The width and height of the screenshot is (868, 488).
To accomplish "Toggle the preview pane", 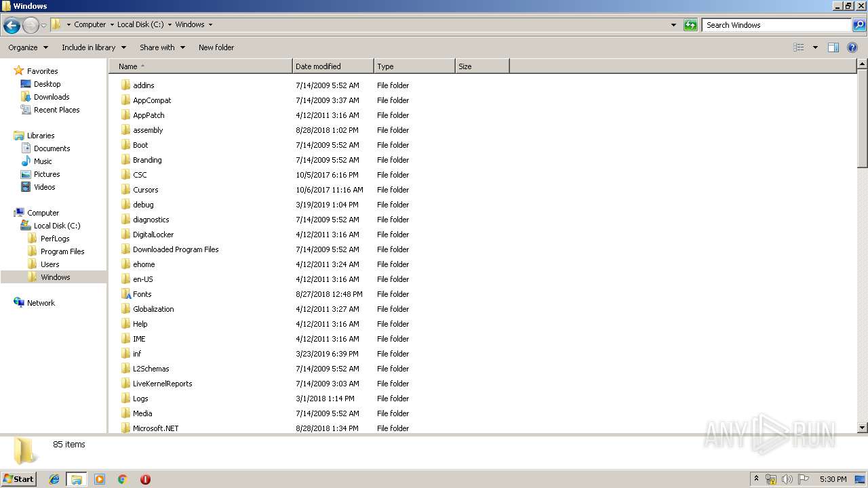I will 833,47.
